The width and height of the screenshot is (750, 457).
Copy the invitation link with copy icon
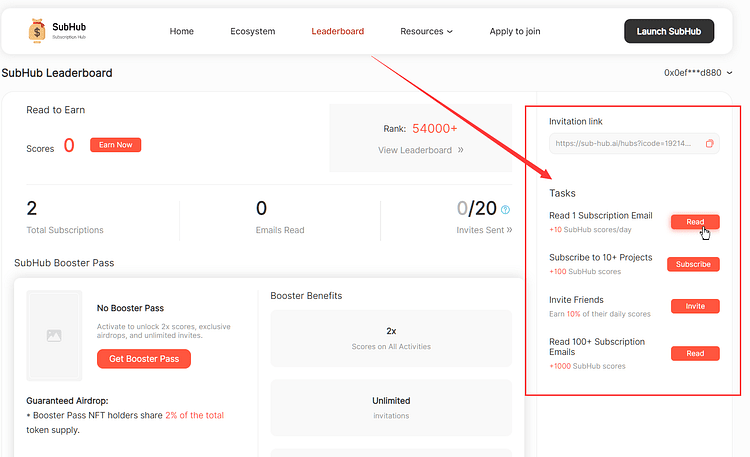click(x=709, y=144)
